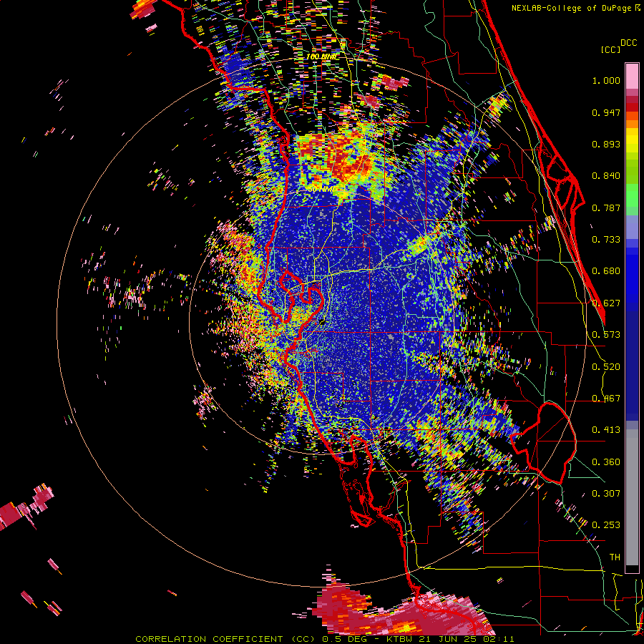
Task: Select the 0.307 legend value
Action: pos(606,494)
